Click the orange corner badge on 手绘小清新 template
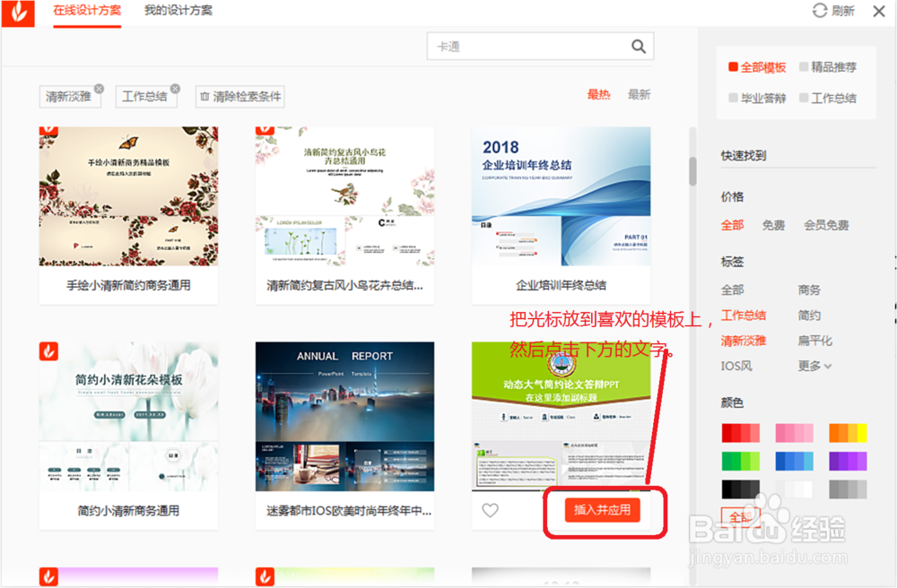The height and width of the screenshot is (588, 897). (47, 131)
